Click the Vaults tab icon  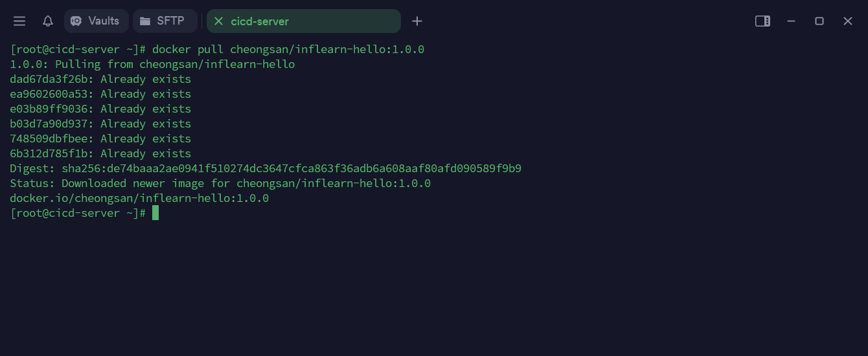76,21
